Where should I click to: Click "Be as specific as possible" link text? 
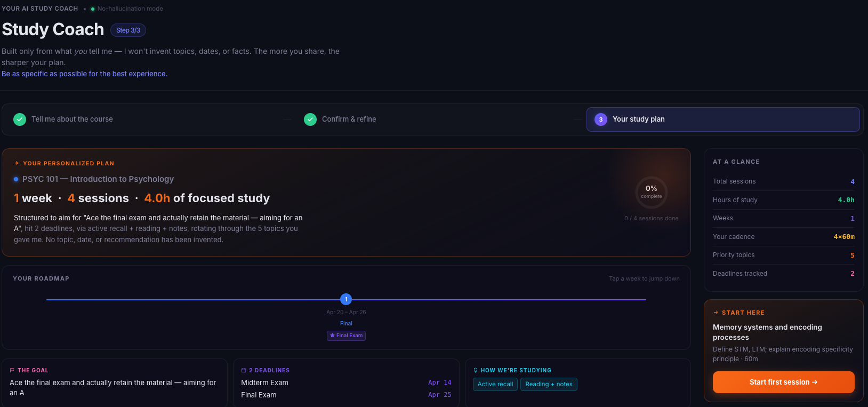click(84, 74)
